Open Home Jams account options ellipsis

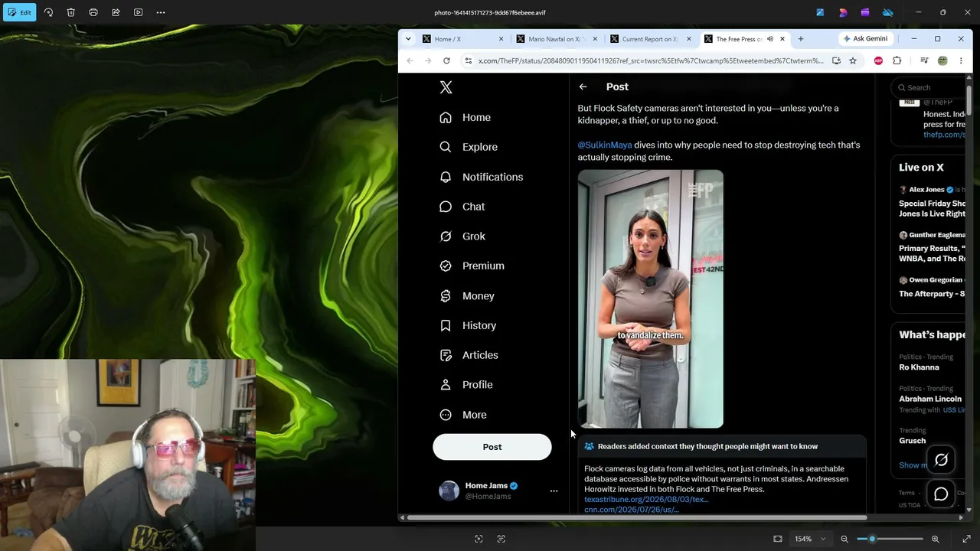[x=554, y=491]
